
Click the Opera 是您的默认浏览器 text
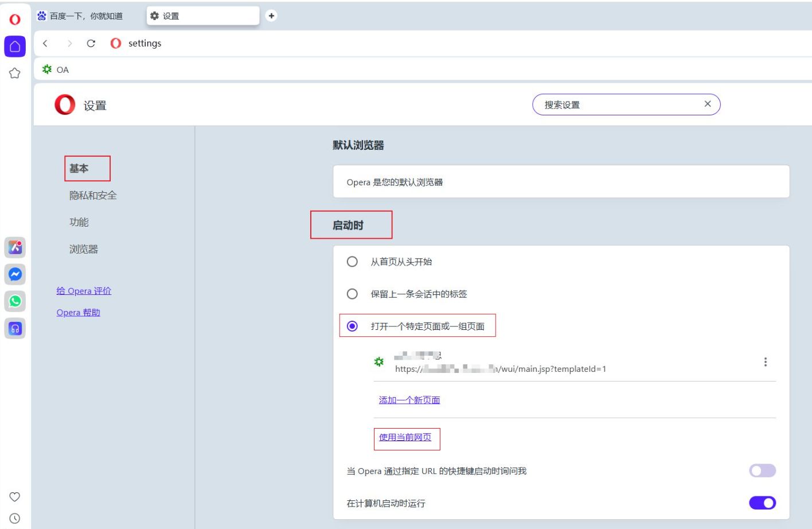coord(395,182)
